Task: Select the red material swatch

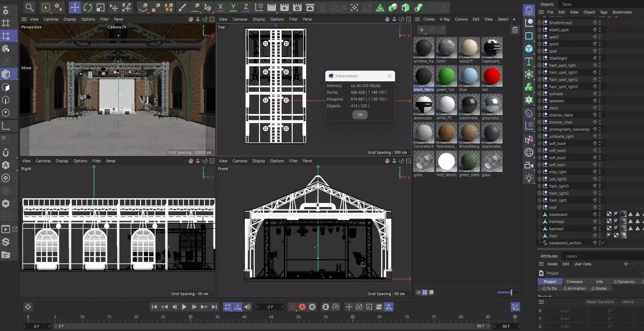Action: click(x=492, y=76)
